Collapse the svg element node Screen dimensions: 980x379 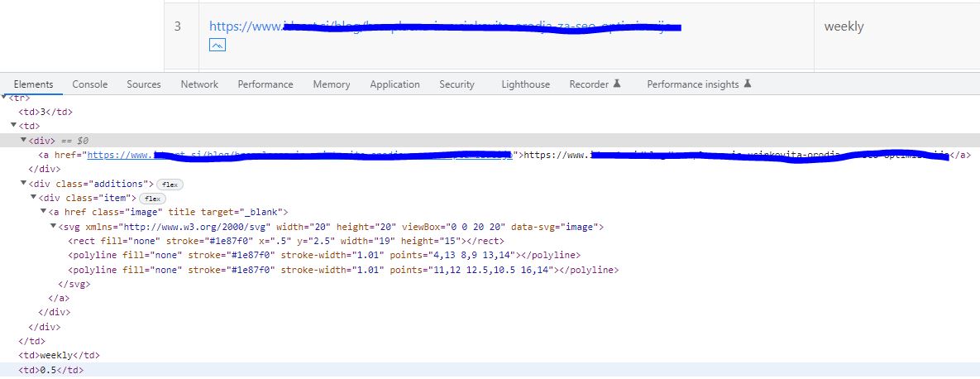[x=54, y=227]
